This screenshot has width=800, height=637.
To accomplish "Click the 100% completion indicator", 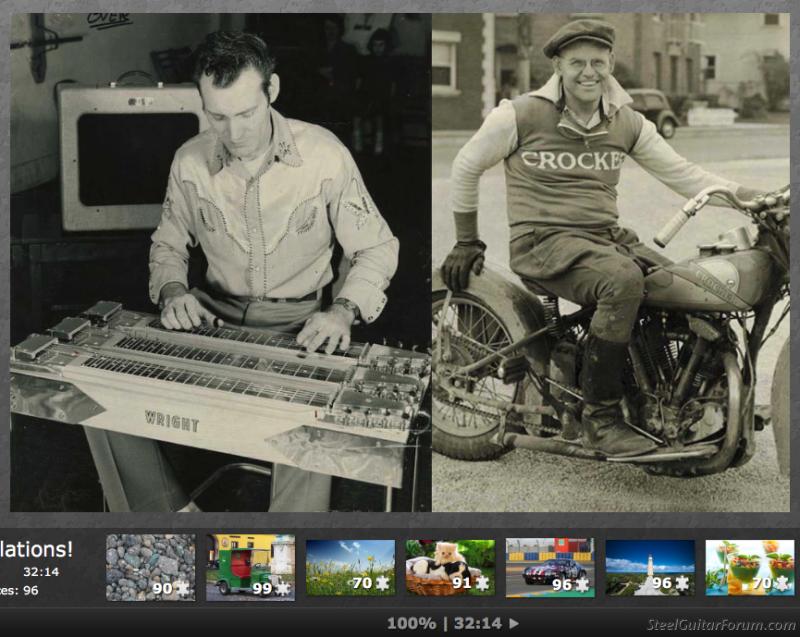I will point(411,623).
